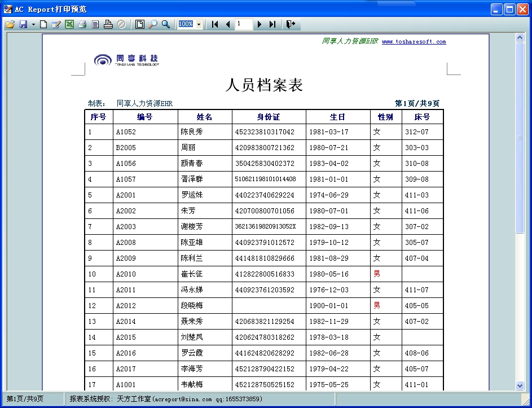Open a saved report file
The image size is (532, 408).
coord(10,24)
